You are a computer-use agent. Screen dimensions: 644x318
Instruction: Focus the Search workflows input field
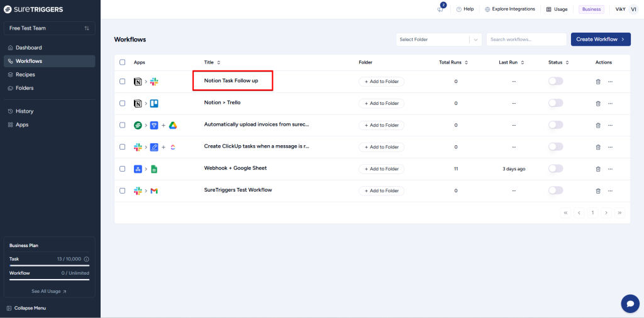[526, 40]
